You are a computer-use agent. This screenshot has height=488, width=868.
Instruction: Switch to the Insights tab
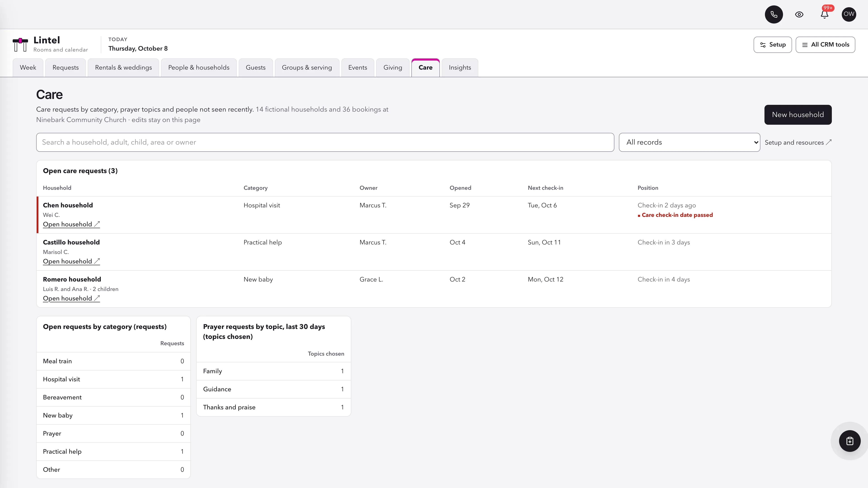pyautogui.click(x=460, y=68)
